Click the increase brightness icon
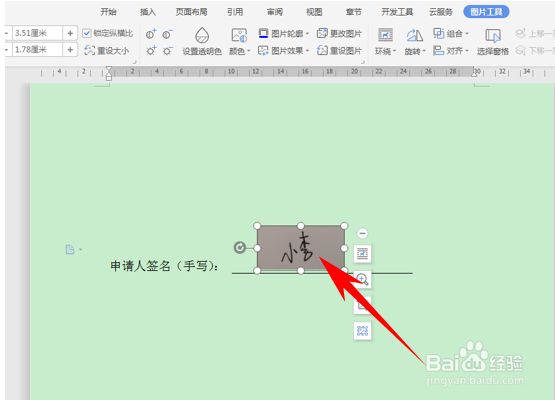 pos(151,51)
